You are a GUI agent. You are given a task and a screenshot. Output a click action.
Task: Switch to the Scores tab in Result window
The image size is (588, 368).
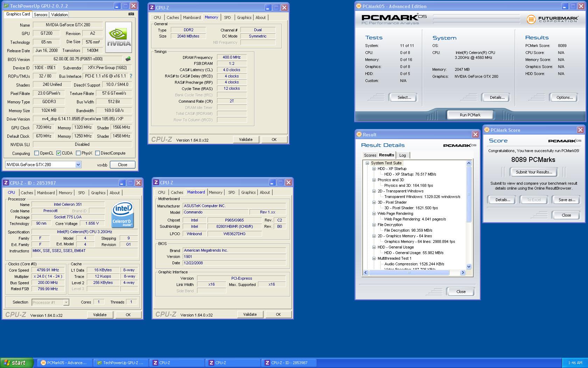[x=370, y=155]
